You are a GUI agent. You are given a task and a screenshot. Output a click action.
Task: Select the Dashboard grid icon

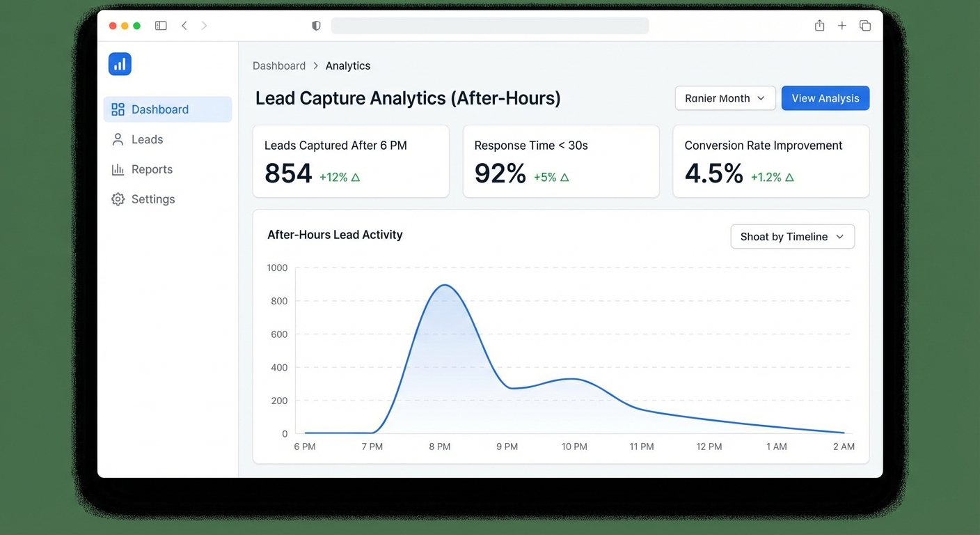coord(117,109)
